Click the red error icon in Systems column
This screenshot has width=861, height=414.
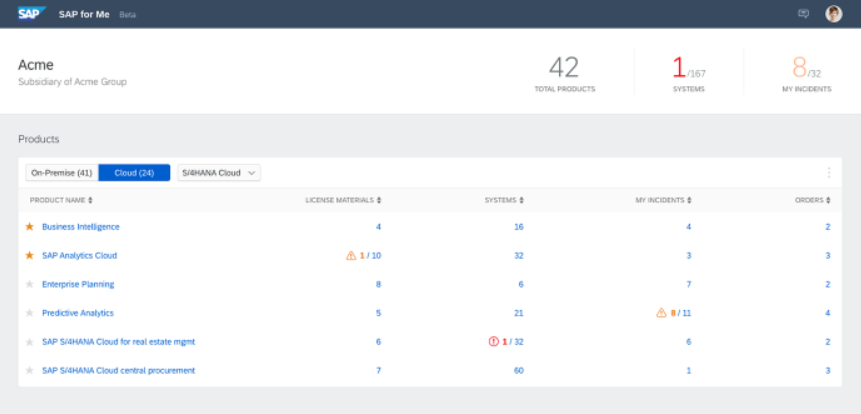tap(493, 342)
